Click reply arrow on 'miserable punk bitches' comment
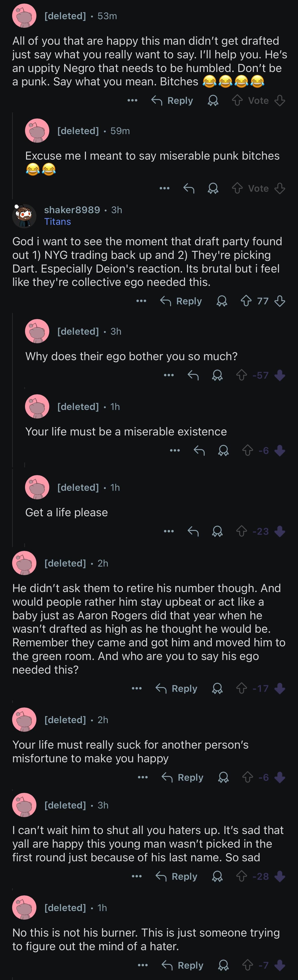Image resolution: width=298 pixels, height=980 pixels. [189, 188]
